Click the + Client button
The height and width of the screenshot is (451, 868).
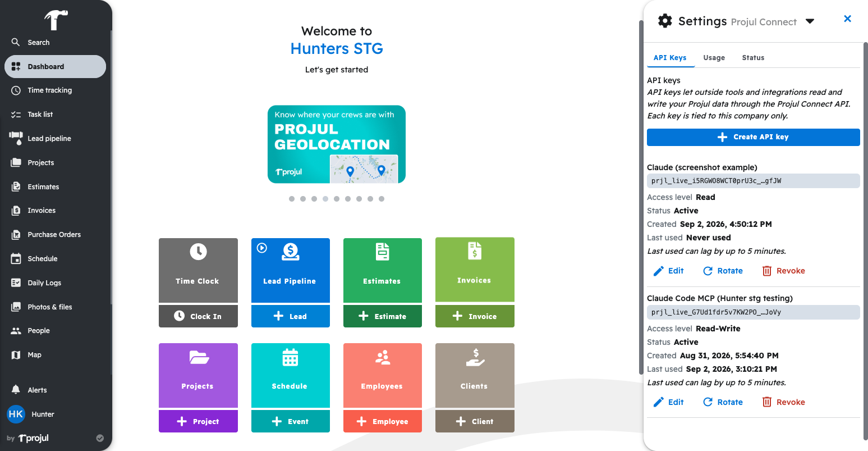coord(475,421)
